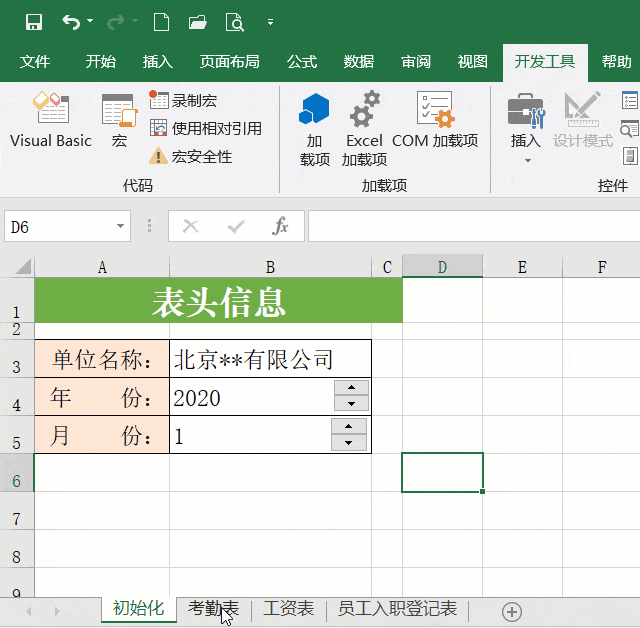Increase year with spinner up arrow
The height and width of the screenshot is (628, 640).
[351, 388]
